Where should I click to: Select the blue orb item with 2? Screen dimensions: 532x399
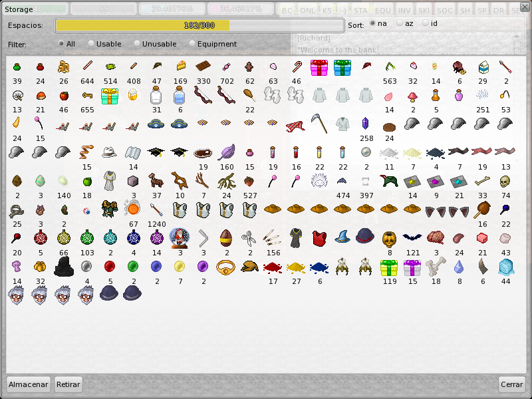[156, 267]
